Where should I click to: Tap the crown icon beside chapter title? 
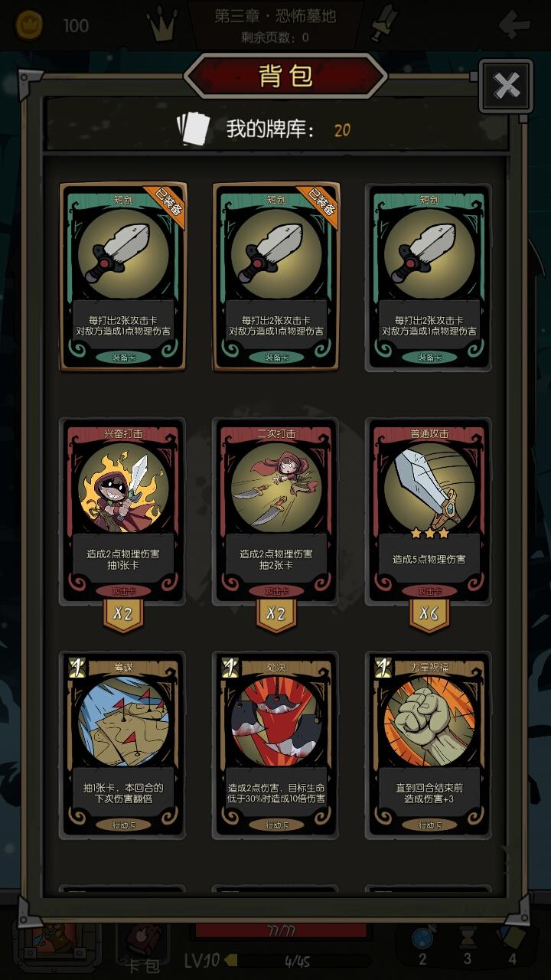pyautogui.click(x=162, y=27)
